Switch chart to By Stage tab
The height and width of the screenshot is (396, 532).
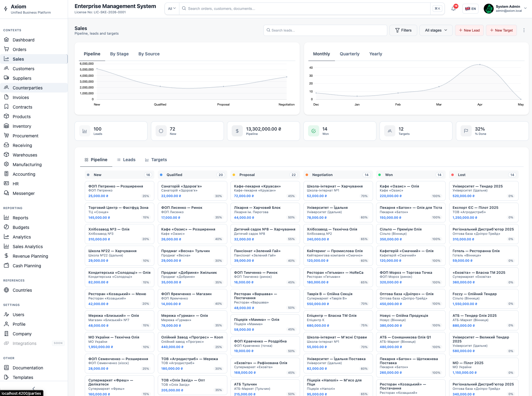click(x=119, y=54)
